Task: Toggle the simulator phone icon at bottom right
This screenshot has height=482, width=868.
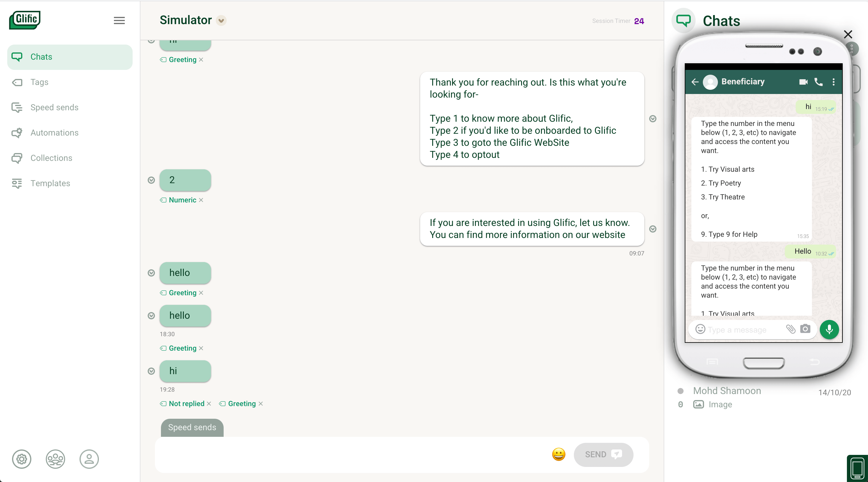Action: tap(857, 468)
